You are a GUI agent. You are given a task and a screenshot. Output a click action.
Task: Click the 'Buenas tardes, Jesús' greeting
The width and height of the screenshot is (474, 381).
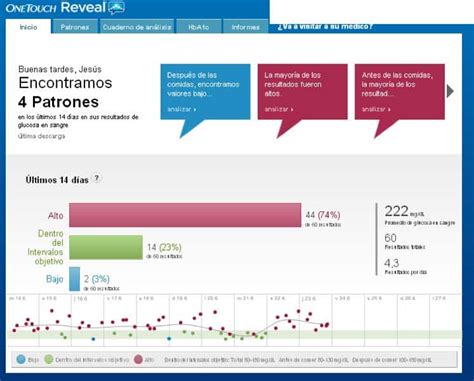tap(60, 69)
